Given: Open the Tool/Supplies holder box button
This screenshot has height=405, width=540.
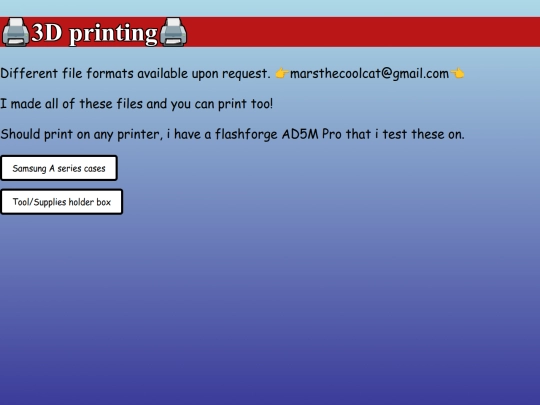Looking at the screenshot, I should (62, 202).
